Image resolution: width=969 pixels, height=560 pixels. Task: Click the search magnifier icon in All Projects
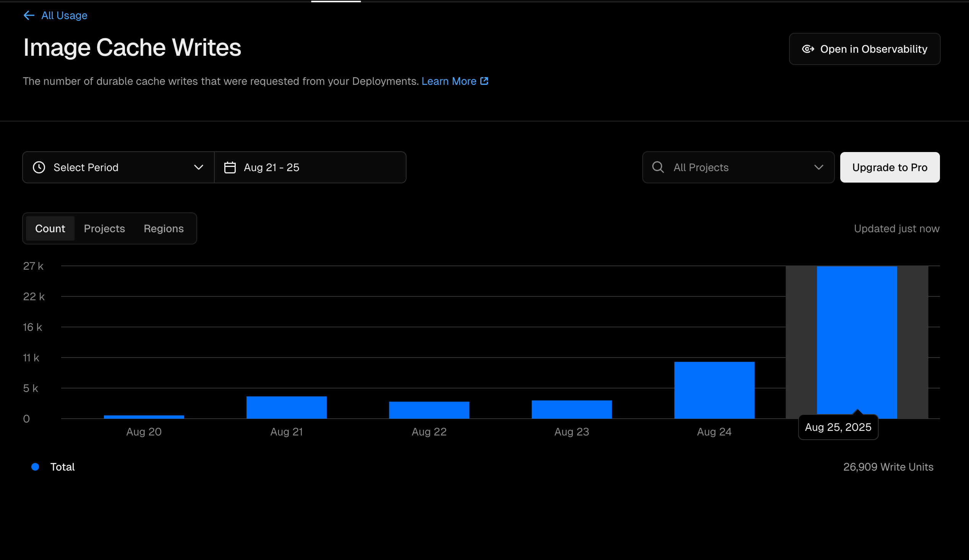[x=658, y=167]
